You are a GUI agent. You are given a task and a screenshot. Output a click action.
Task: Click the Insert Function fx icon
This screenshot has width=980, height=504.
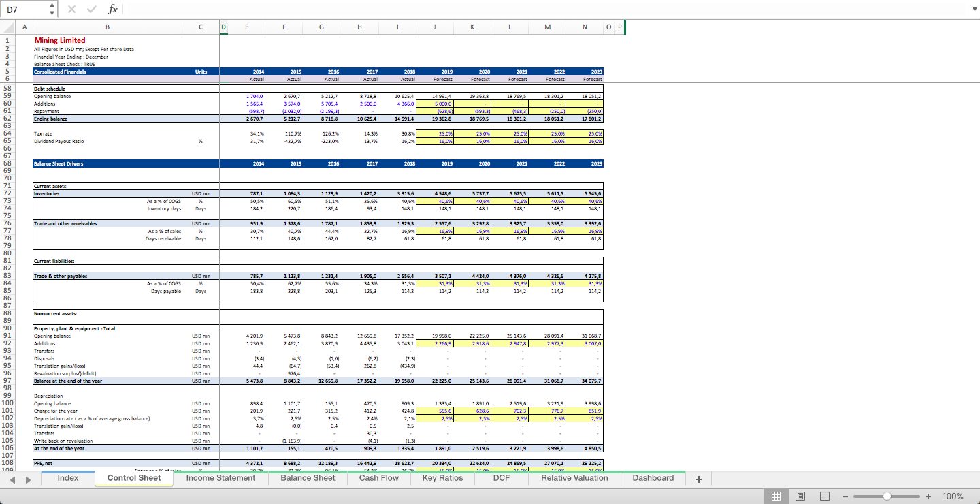click(113, 10)
